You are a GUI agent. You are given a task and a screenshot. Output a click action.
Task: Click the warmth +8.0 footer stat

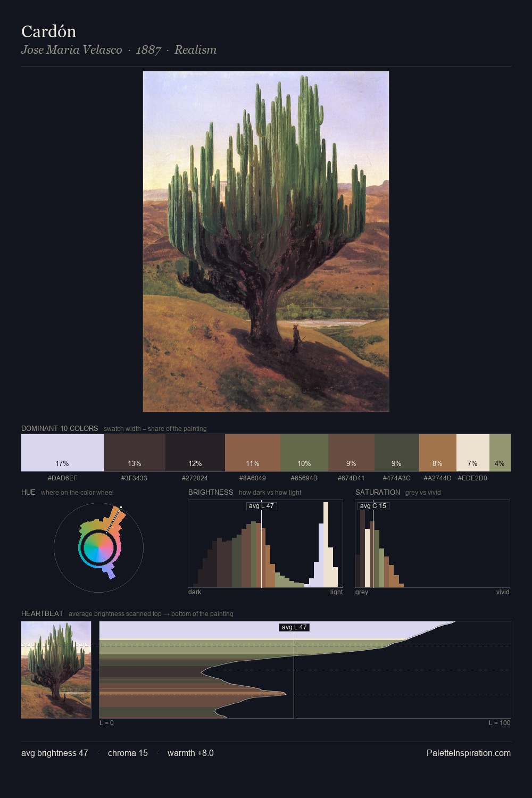pos(190,753)
